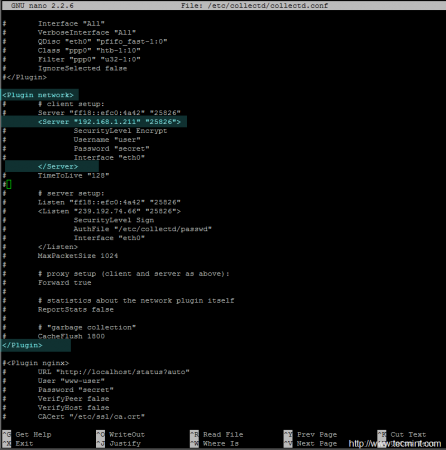Click the SecurityLevel Sign line
446x450 pixels.
pos(114,220)
